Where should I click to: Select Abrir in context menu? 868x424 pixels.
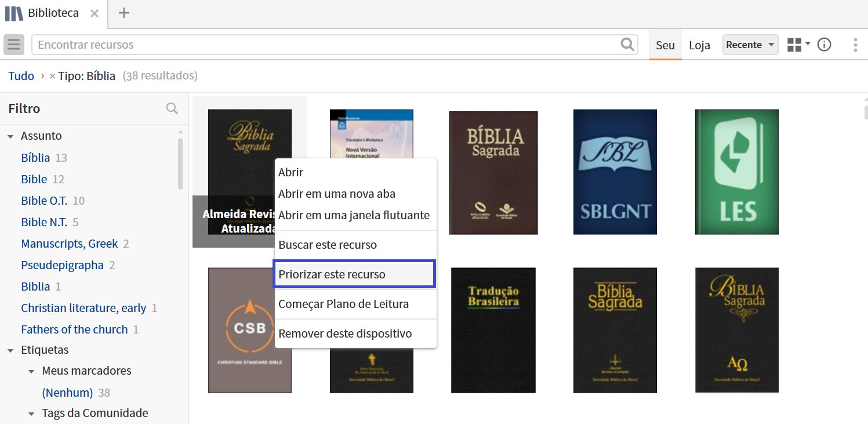coord(355,172)
